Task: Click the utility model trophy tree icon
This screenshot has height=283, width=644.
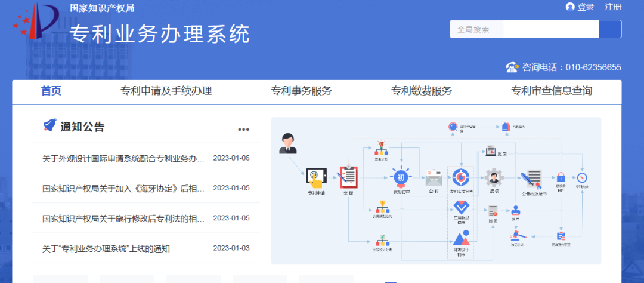Action: pos(382,206)
